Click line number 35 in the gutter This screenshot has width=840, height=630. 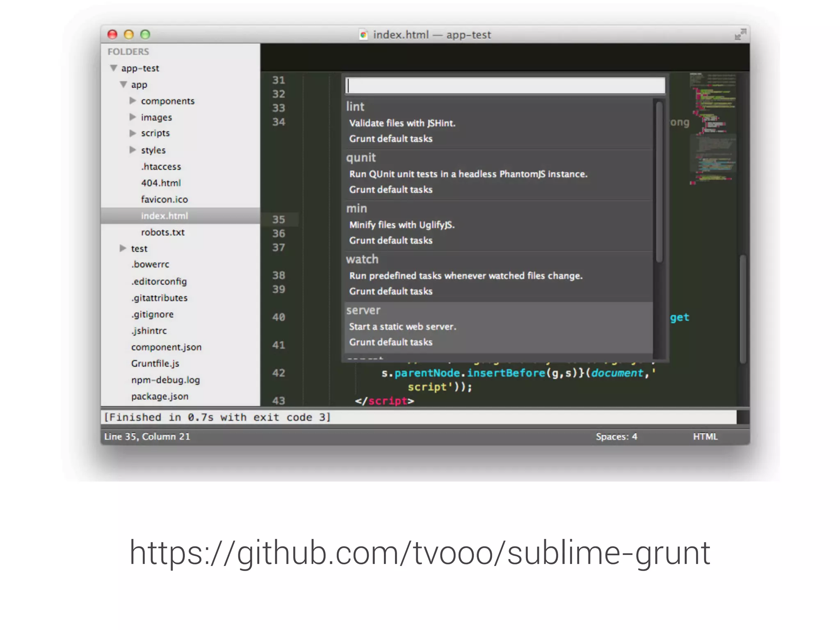(278, 219)
